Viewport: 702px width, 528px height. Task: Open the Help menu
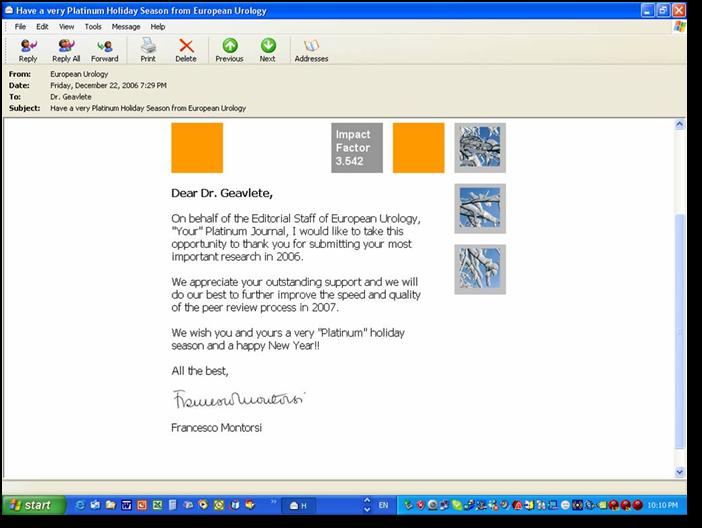tap(158, 27)
